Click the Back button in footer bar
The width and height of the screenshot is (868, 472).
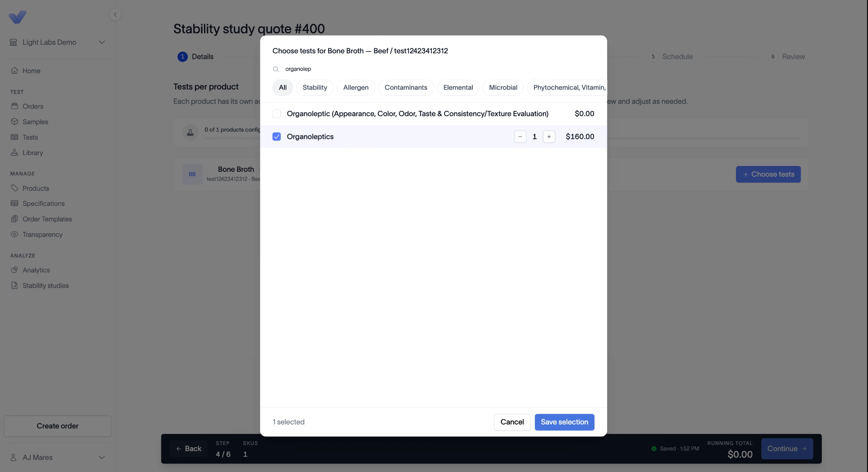pos(189,449)
